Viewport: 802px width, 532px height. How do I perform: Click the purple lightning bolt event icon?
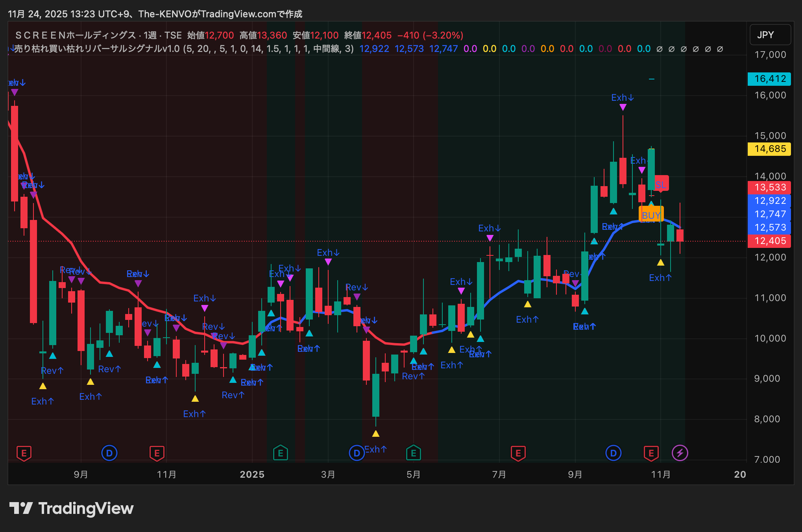pyautogui.click(x=680, y=453)
